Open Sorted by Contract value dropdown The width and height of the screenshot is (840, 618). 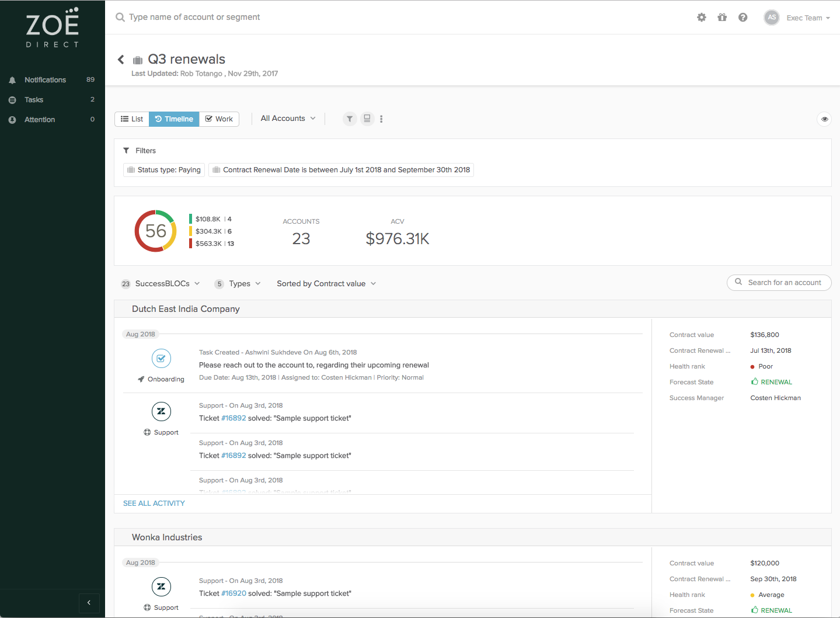[x=326, y=284]
